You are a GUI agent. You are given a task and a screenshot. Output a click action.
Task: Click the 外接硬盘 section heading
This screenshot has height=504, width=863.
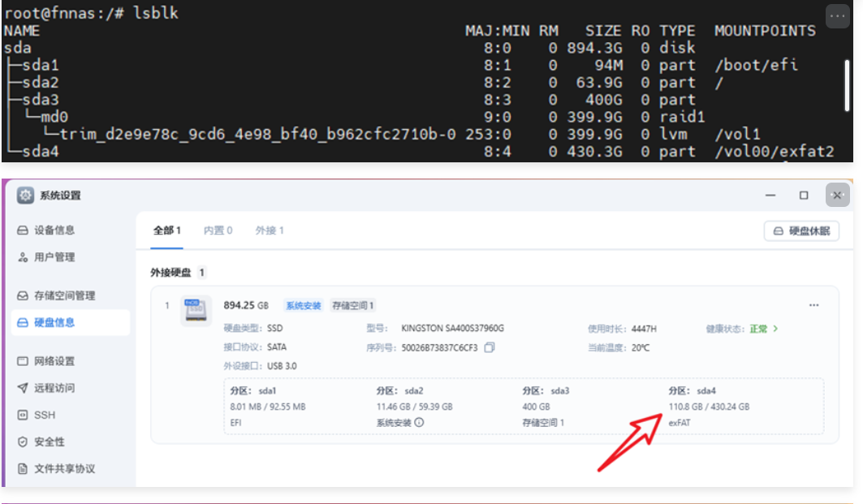[x=170, y=273]
